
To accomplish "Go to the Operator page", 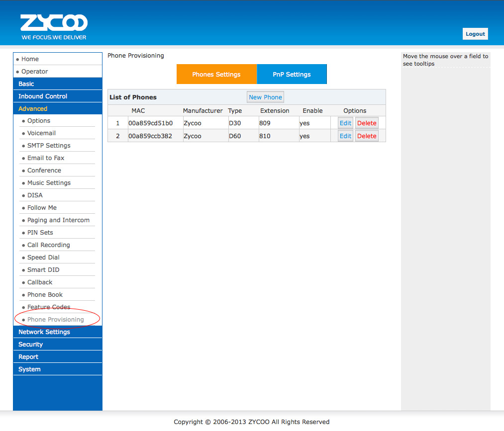I will pos(34,72).
